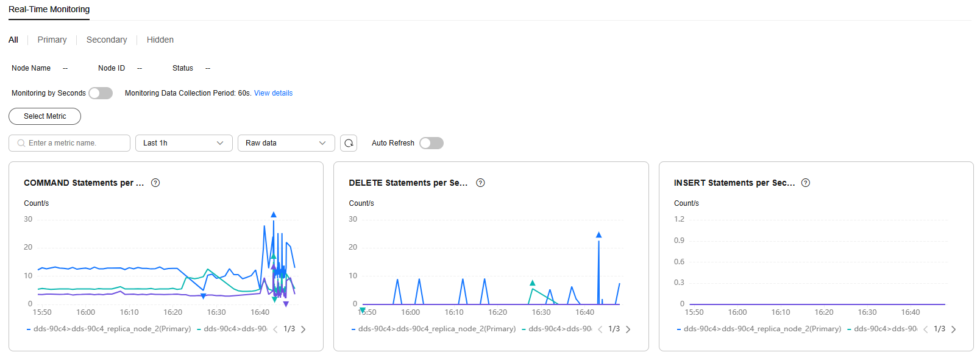The image size is (980, 355).
Task: Click the blue peak marker in COMMAND chart
Action: [x=274, y=214]
